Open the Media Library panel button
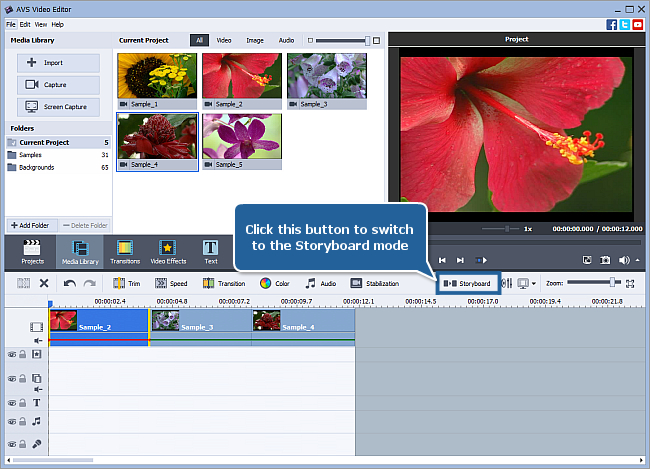 pos(80,252)
